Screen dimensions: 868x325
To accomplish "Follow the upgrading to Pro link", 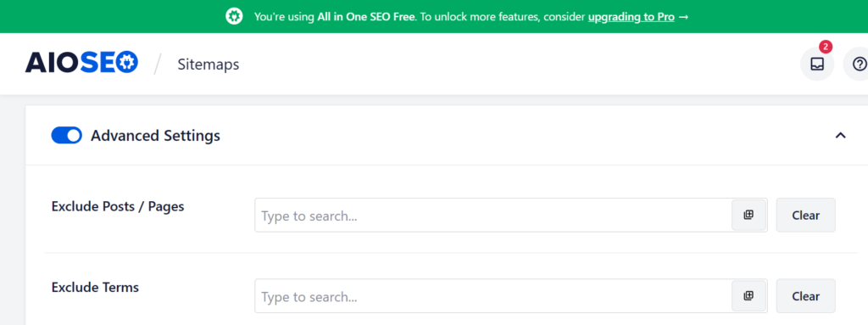I will [631, 17].
